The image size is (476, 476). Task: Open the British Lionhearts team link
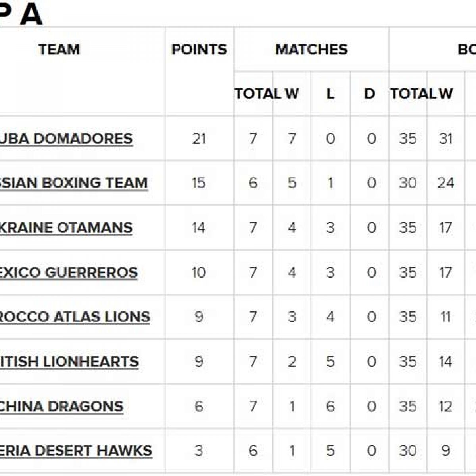pos(69,362)
